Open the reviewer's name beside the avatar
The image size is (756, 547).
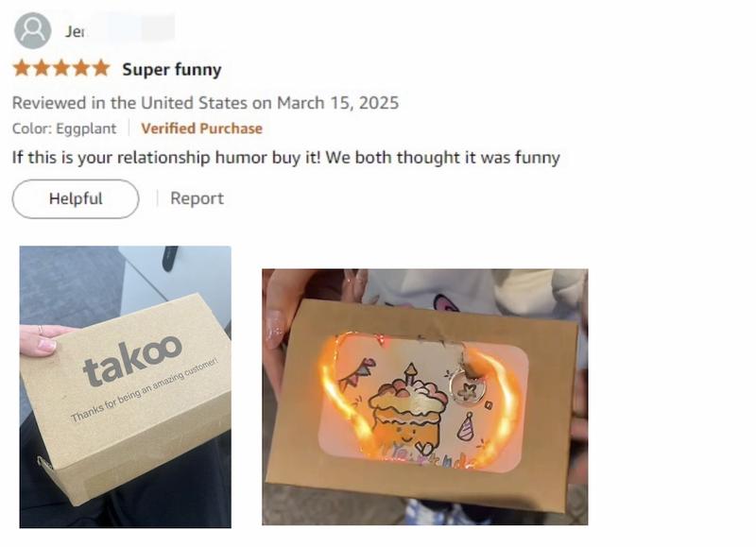(76, 31)
